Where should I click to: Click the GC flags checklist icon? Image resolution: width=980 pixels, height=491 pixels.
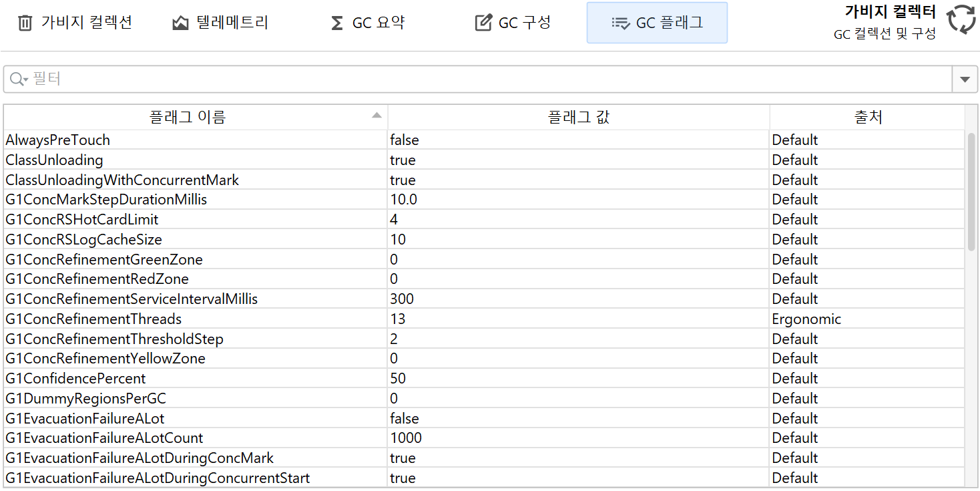click(620, 23)
